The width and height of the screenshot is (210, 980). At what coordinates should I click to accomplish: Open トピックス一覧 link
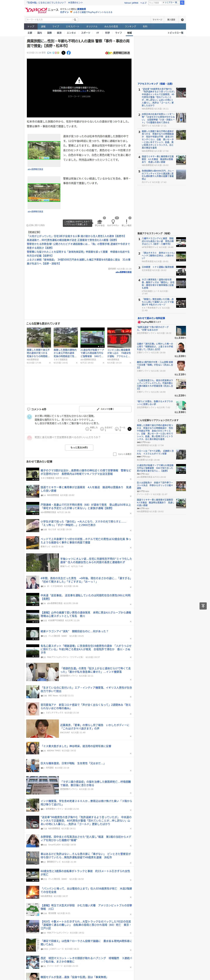tap(175, 33)
